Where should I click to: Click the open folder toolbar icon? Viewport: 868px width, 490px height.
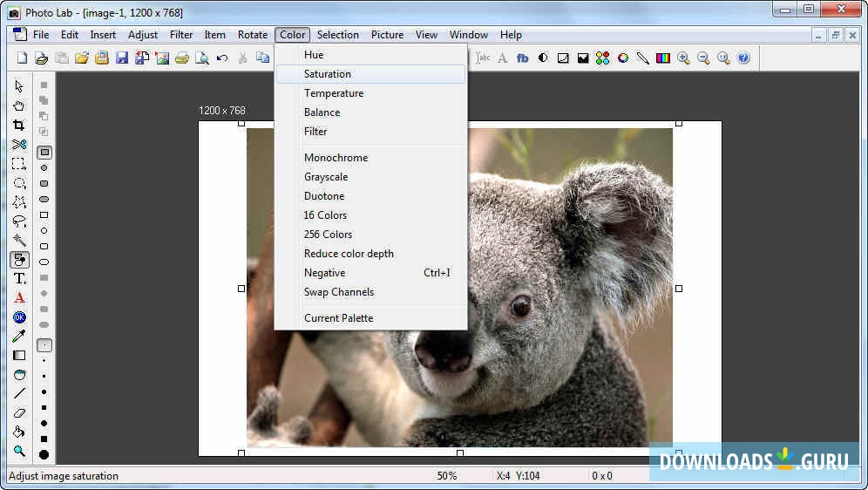click(82, 58)
